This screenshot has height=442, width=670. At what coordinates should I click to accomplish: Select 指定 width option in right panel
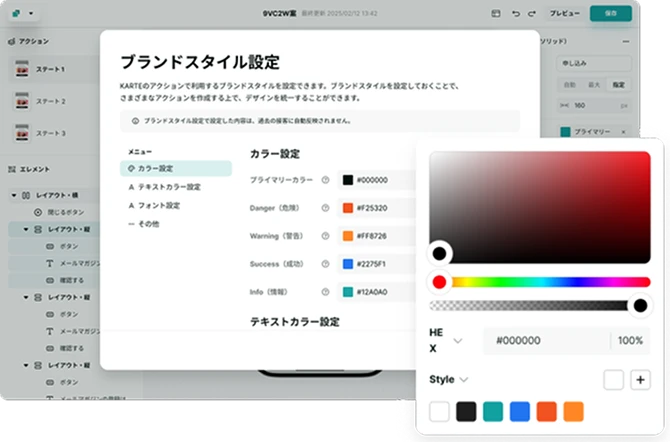[618, 85]
